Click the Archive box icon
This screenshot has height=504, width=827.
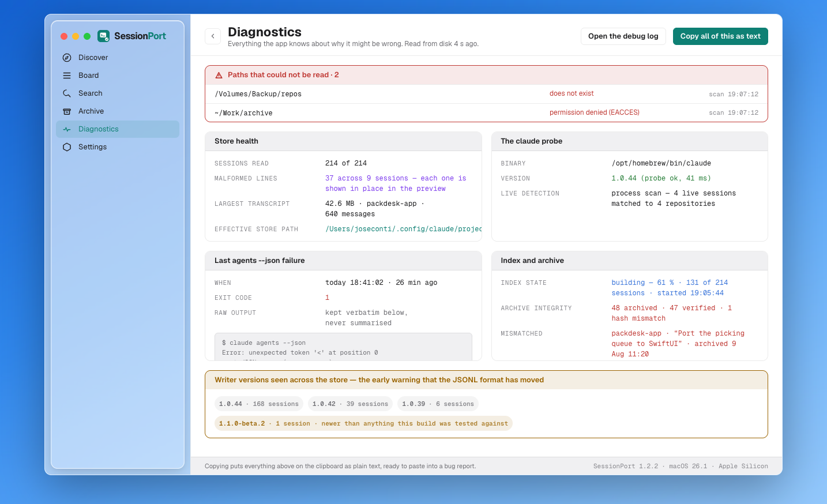coord(67,111)
